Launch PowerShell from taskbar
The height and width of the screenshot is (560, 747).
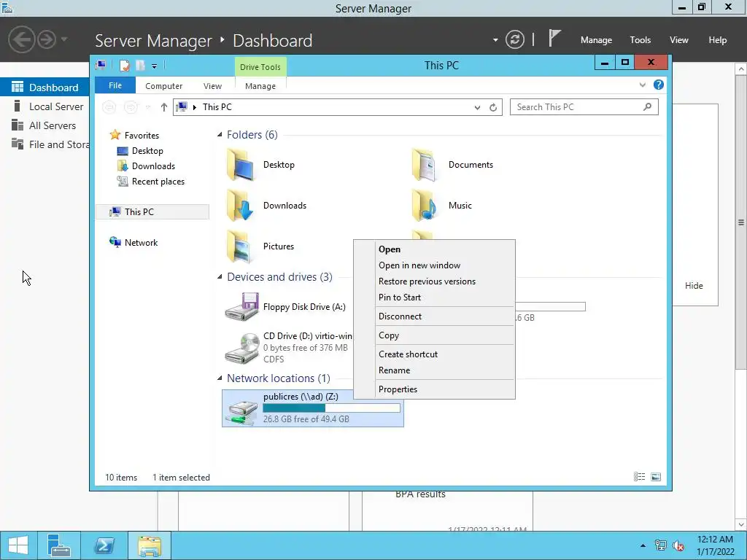[104, 545]
